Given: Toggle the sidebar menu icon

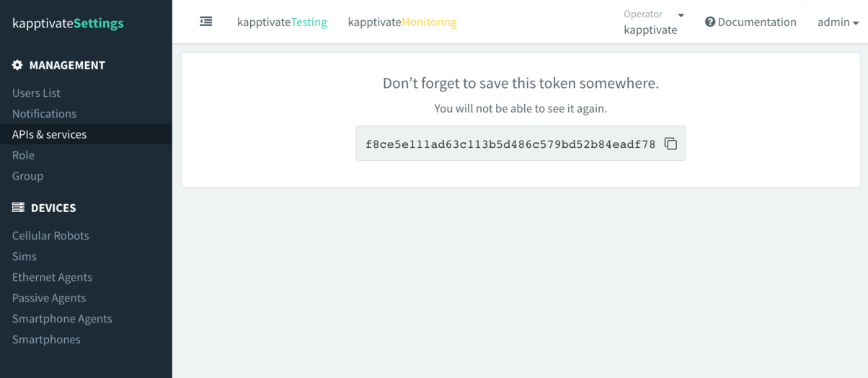Looking at the screenshot, I should click(x=206, y=22).
